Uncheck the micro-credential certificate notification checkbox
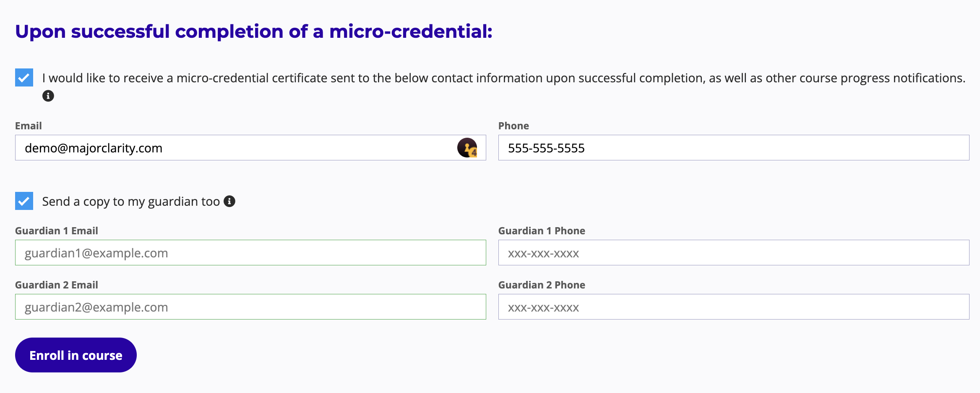Screen dimensions: 980x393 tap(24, 78)
